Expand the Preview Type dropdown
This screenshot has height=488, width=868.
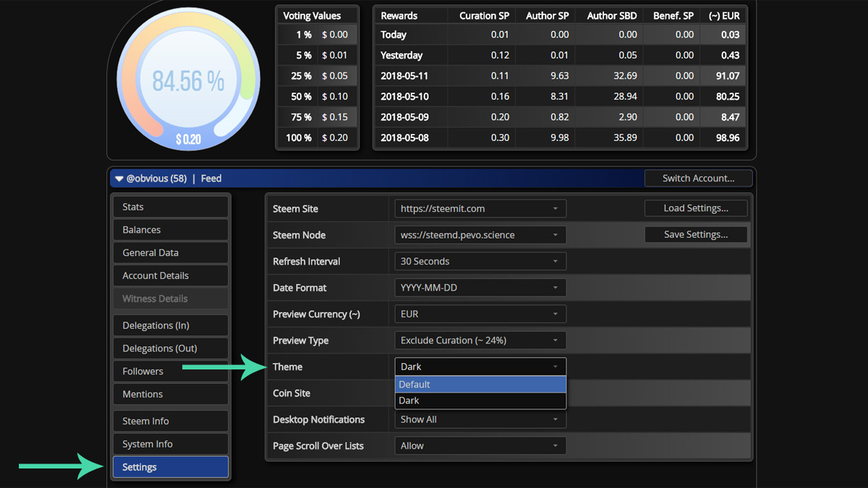pyautogui.click(x=480, y=341)
